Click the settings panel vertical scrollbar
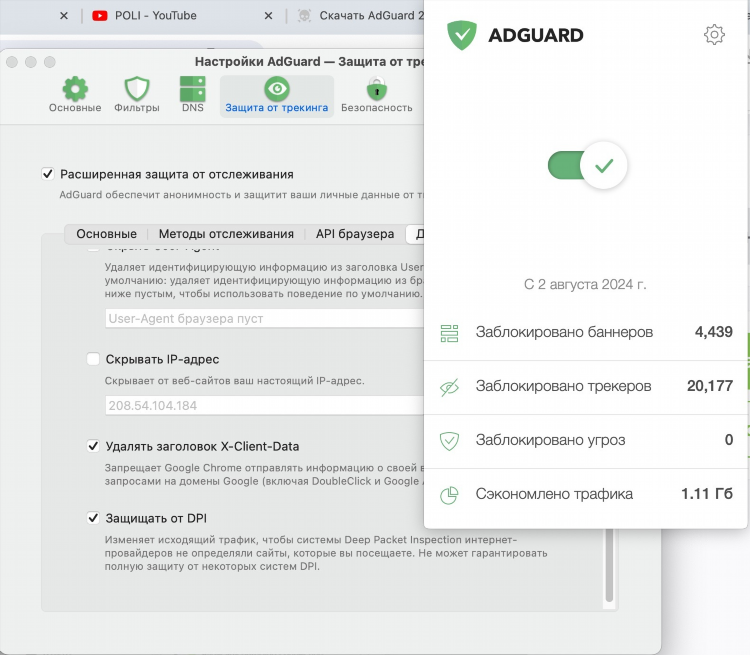Image resolution: width=750 pixels, height=655 pixels. point(609,565)
